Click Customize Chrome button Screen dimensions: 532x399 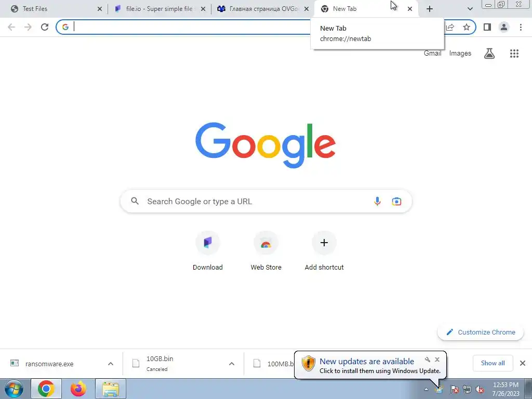[x=481, y=332]
